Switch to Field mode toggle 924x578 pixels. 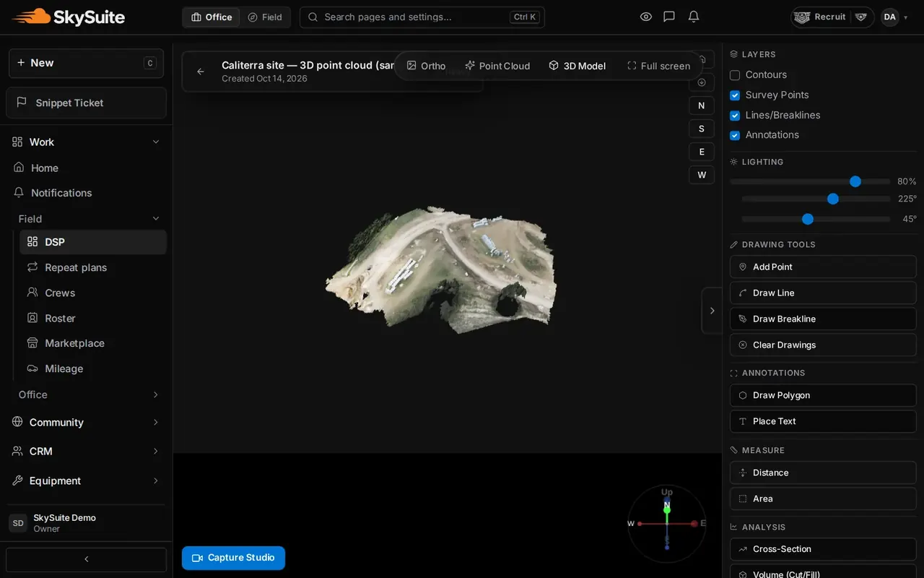[265, 17]
